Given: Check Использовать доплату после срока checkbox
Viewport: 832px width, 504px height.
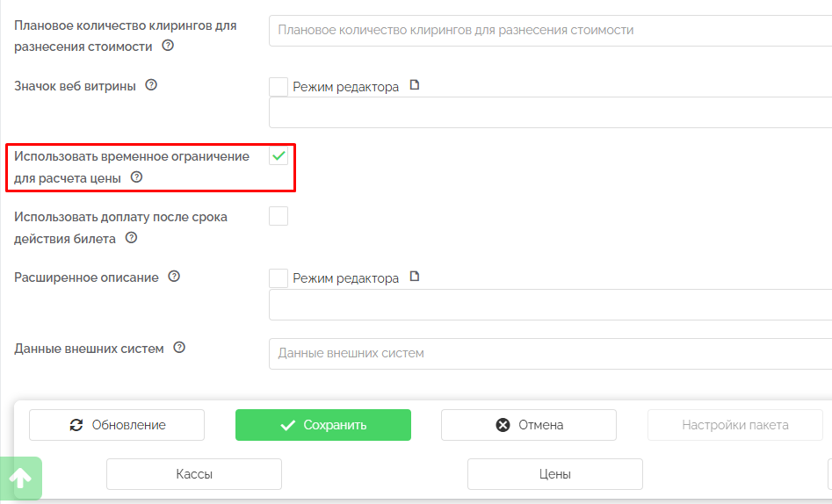Looking at the screenshot, I should pyautogui.click(x=279, y=216).
